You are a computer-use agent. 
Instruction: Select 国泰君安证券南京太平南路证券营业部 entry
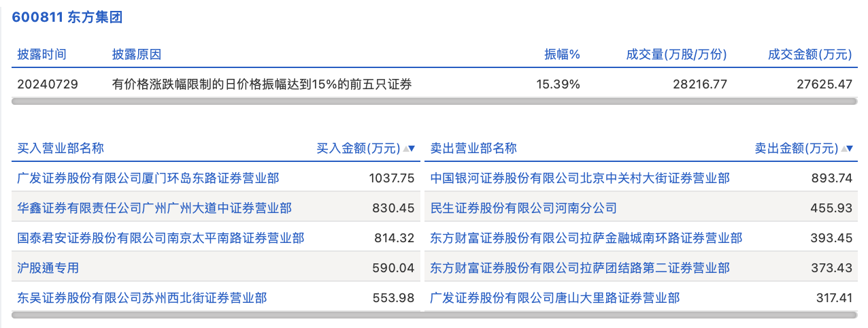pyautogui.click(x=161, y=238)
